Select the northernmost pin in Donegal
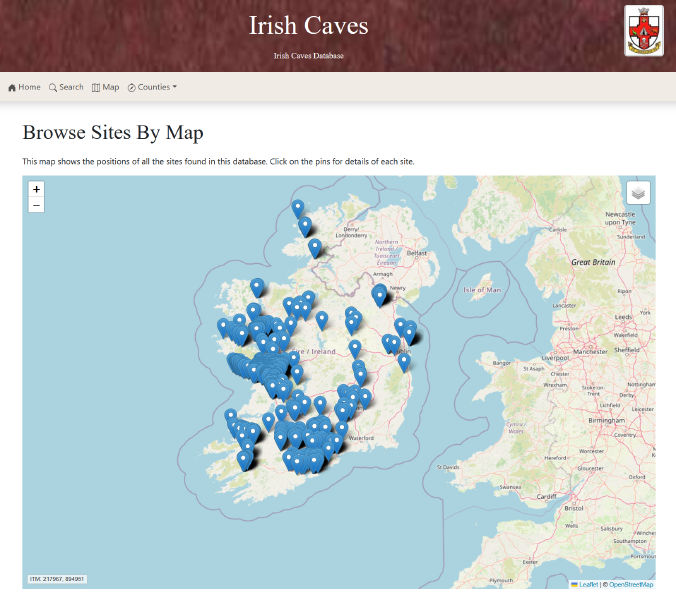This screenshot has height=600, width=676. click(298, 209)
